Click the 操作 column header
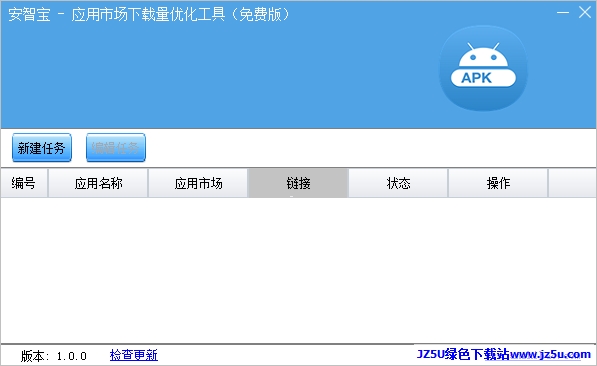 click(x=498, y=183)
